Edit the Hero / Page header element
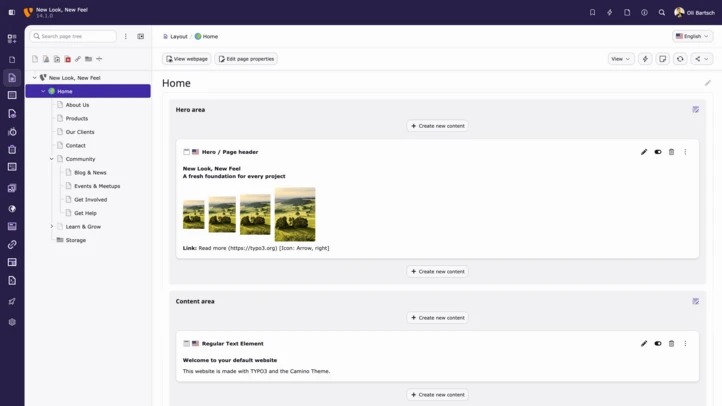The width and height of the screenshot is (722, 406). tap(644, 152)
